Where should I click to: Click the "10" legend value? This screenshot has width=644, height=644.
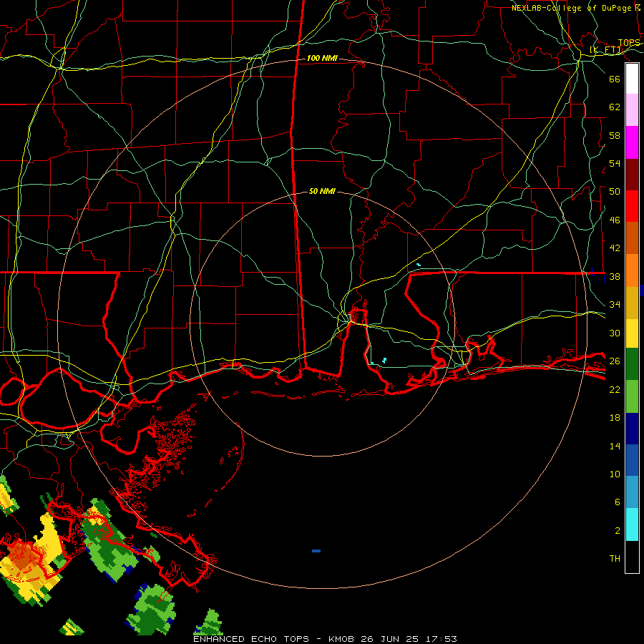point(615,474)
